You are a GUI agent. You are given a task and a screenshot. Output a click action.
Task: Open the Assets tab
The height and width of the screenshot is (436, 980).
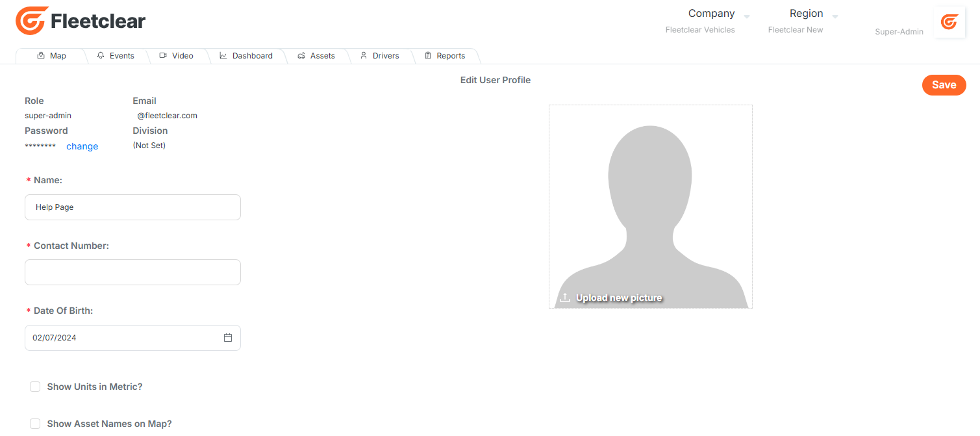pyautogui.click(x=316, y=56)
